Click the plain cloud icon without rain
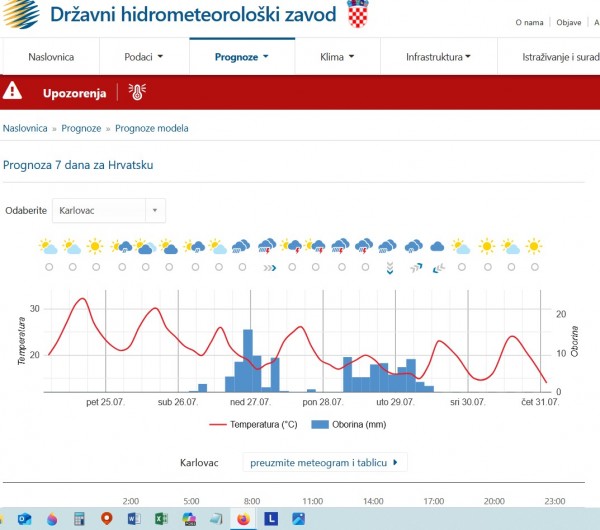This screenshot has width=600, height=530. click(x=437, y=247)
